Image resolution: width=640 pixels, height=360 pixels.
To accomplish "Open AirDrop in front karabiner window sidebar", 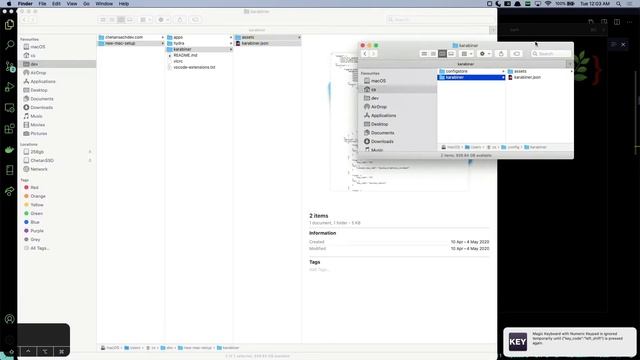I will [378, 107].
